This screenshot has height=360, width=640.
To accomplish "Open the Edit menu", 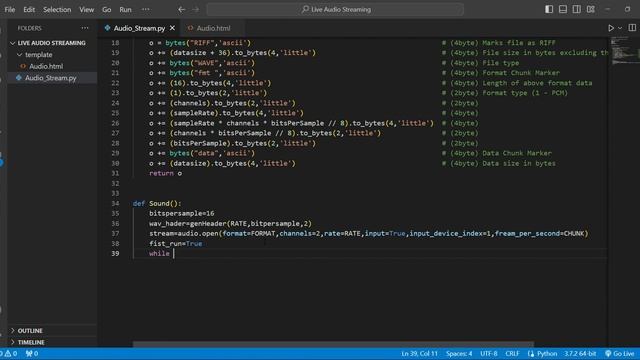I will 29,9.
